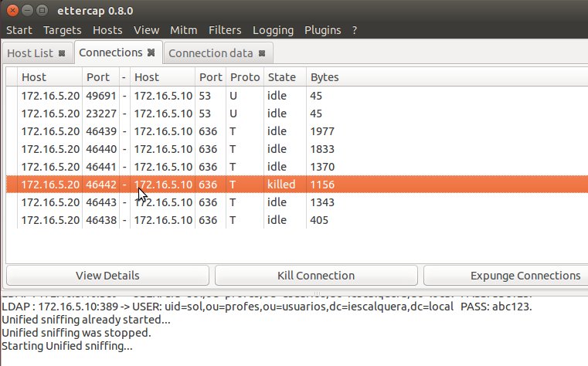Open the Filters menu
The width and height of the screenshot is (588, 366).
coord(225,30)
